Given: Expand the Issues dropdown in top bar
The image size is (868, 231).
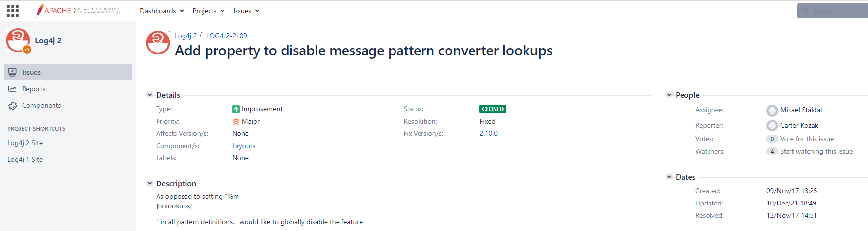Looking at the screenshot, I should click(246, 11).
